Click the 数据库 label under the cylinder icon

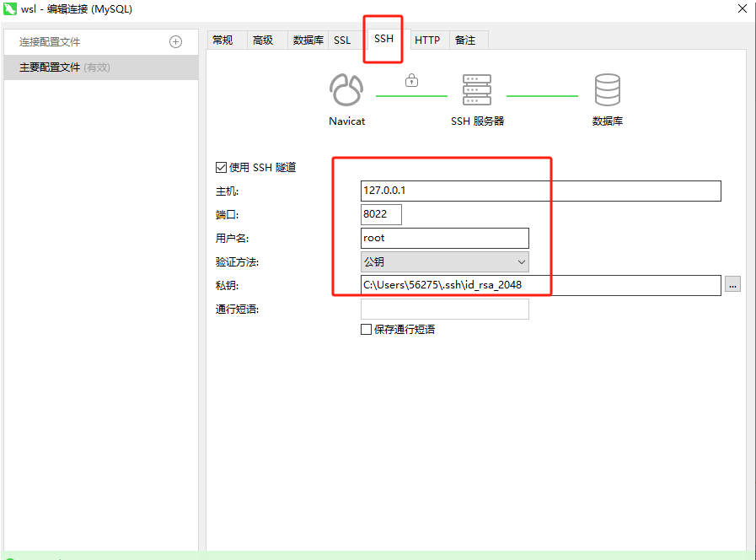(x=608, y=121)
